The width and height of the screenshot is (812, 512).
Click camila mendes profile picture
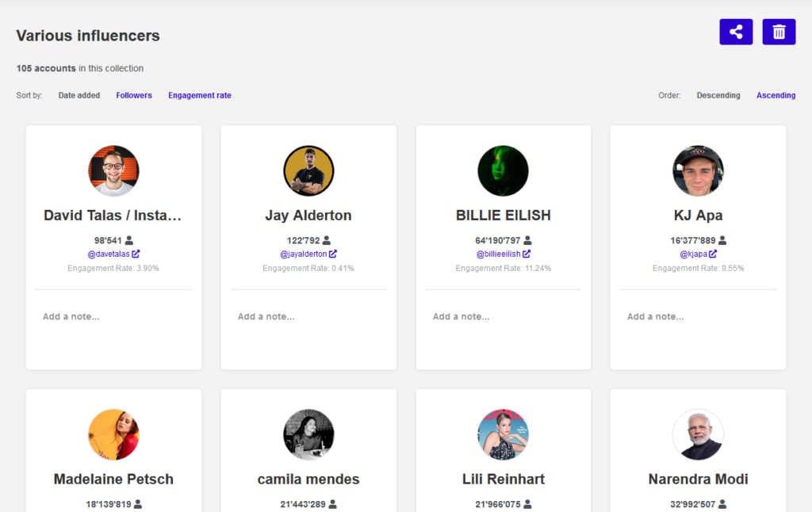308,435
